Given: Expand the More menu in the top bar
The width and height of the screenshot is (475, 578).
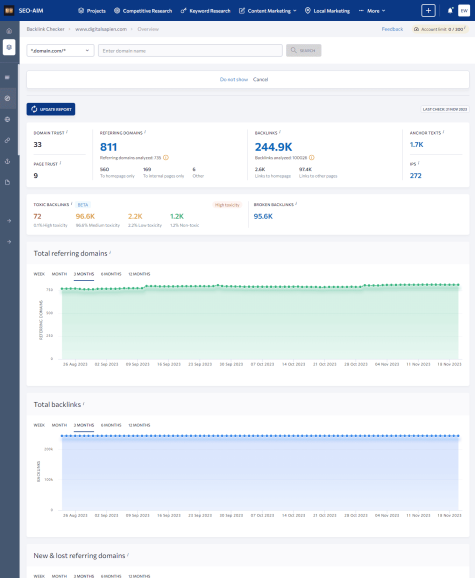Looking at the screenshot, I should click(372, 11).
